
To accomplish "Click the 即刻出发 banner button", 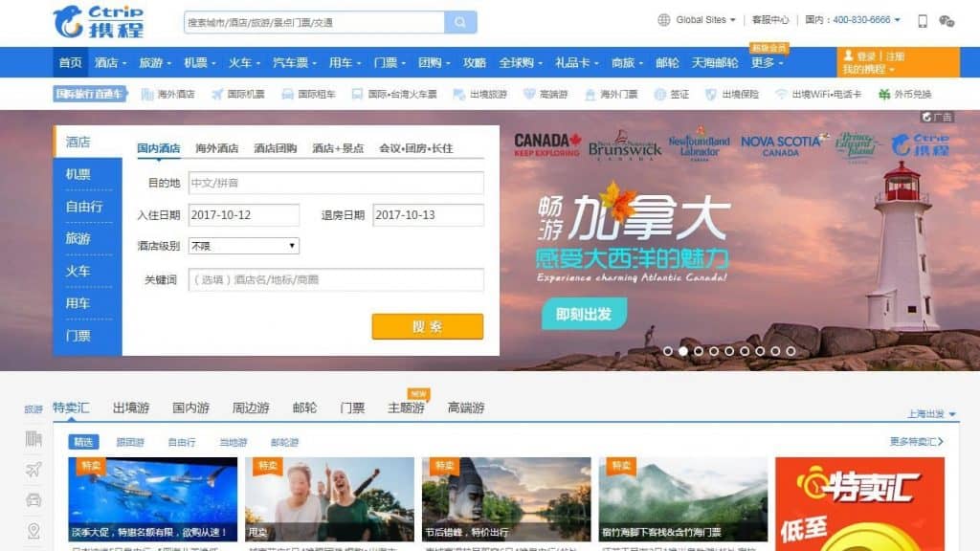I will tap(584, 314).
